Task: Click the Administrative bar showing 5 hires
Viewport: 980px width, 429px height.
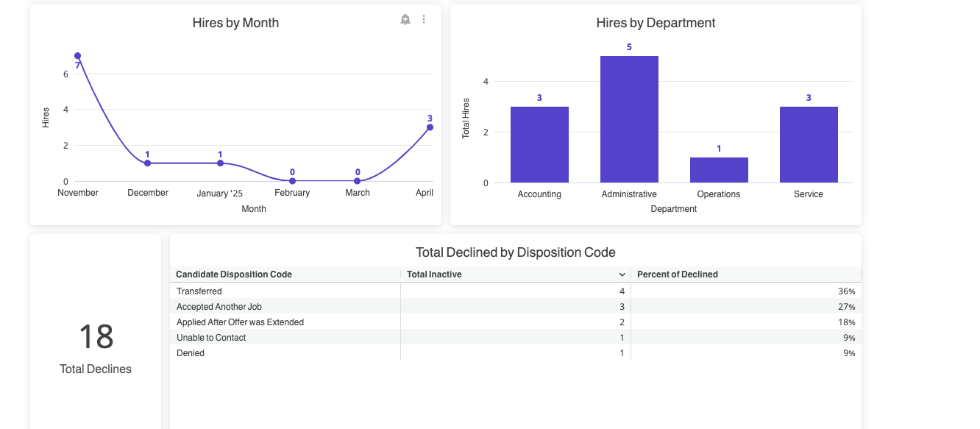Action: coord(629,119)
